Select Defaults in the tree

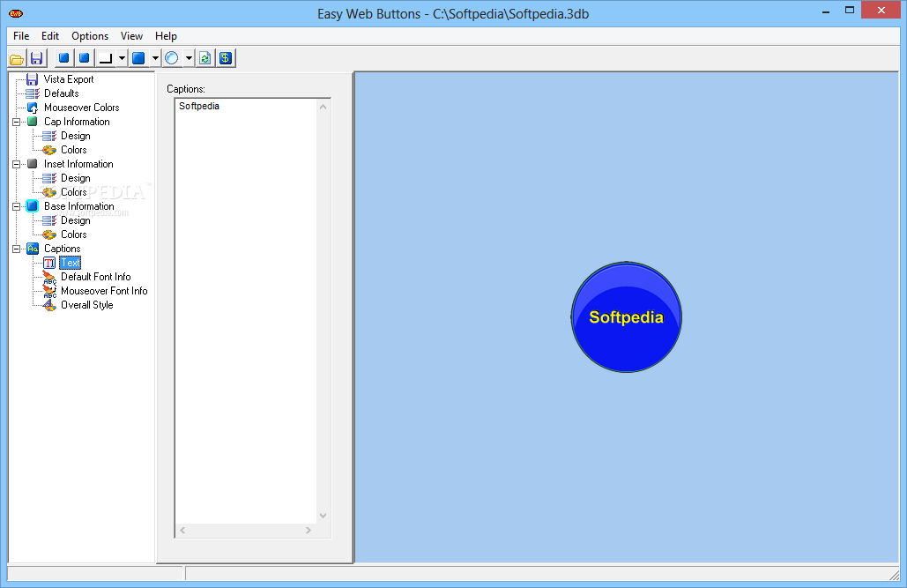62,93
